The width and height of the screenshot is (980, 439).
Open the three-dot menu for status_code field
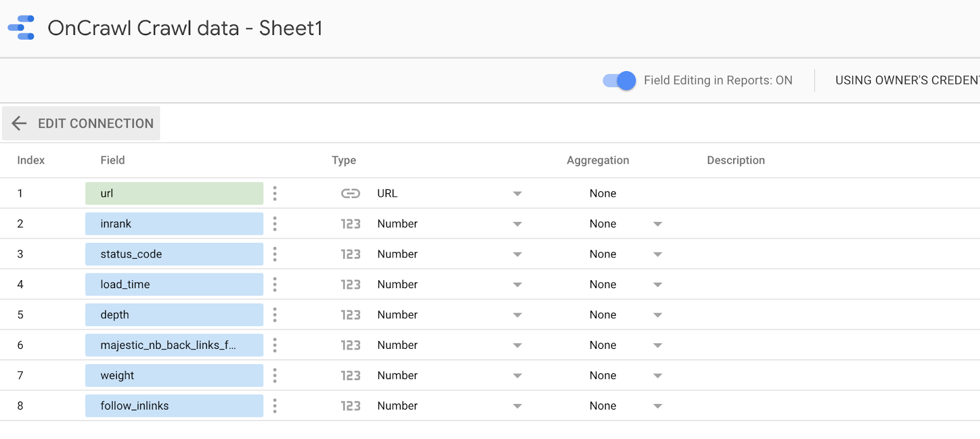pos(274,254)
